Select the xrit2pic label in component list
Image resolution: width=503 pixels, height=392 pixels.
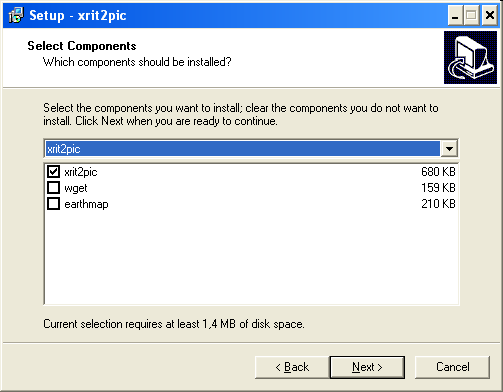[81, 172]
